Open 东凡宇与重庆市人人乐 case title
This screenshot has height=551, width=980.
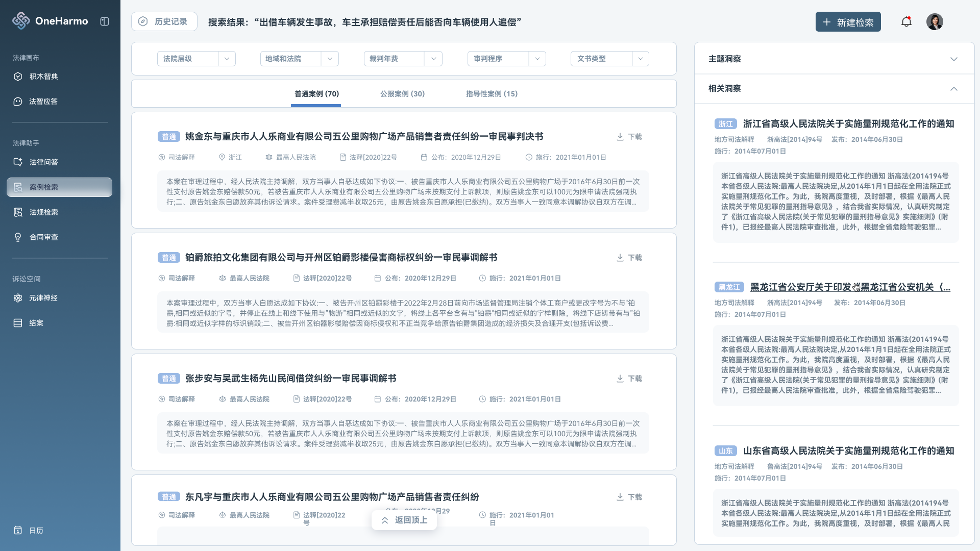pyautogui.click(x=332, y=497)
